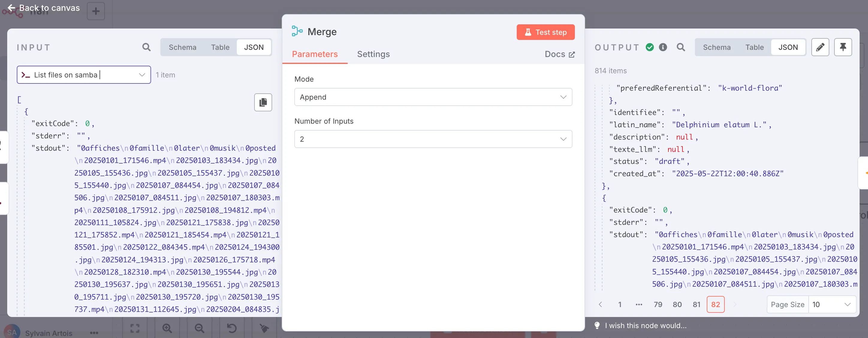Open the input panel search magnifier
The image size is (868, 338).
point(146,47)
